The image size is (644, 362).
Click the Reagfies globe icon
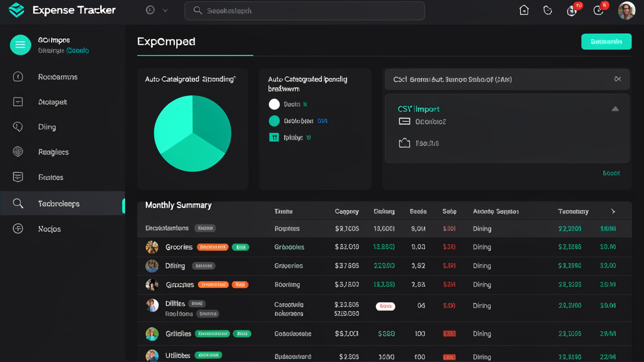tap(18, 152)
